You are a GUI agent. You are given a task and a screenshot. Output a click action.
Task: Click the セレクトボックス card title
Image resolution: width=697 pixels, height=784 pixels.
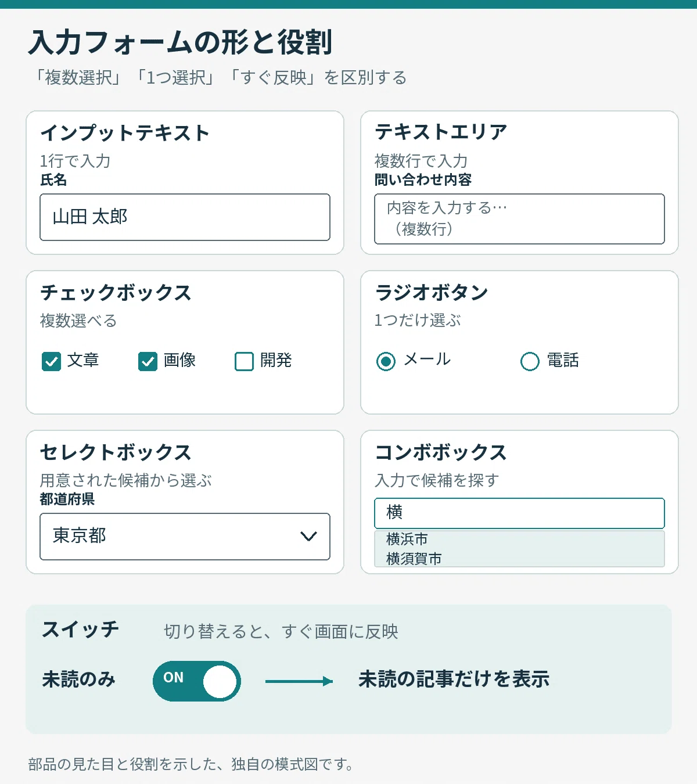click(x=116, y=452)
